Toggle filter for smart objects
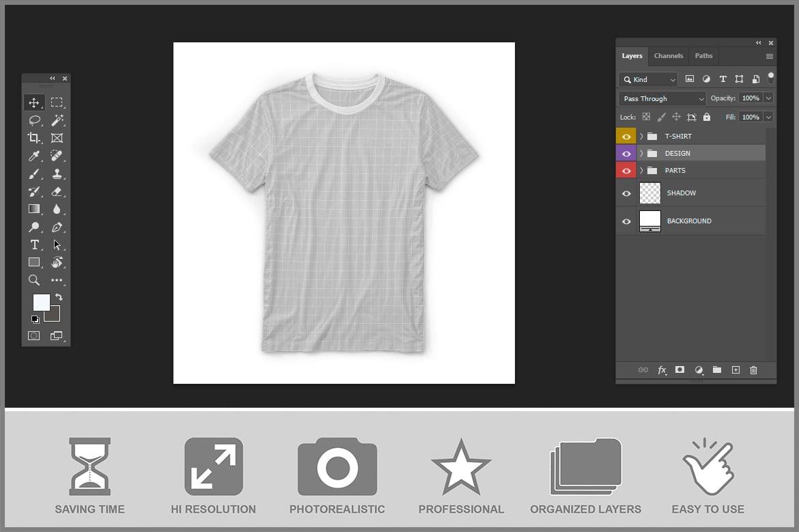799x532 pixels. (x=756, y=79)
